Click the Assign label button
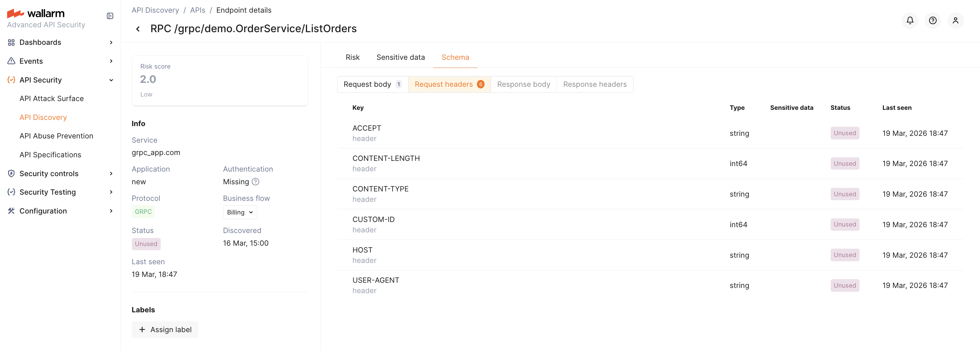Screen dimensions: 980x351 [x=164, y=330]
